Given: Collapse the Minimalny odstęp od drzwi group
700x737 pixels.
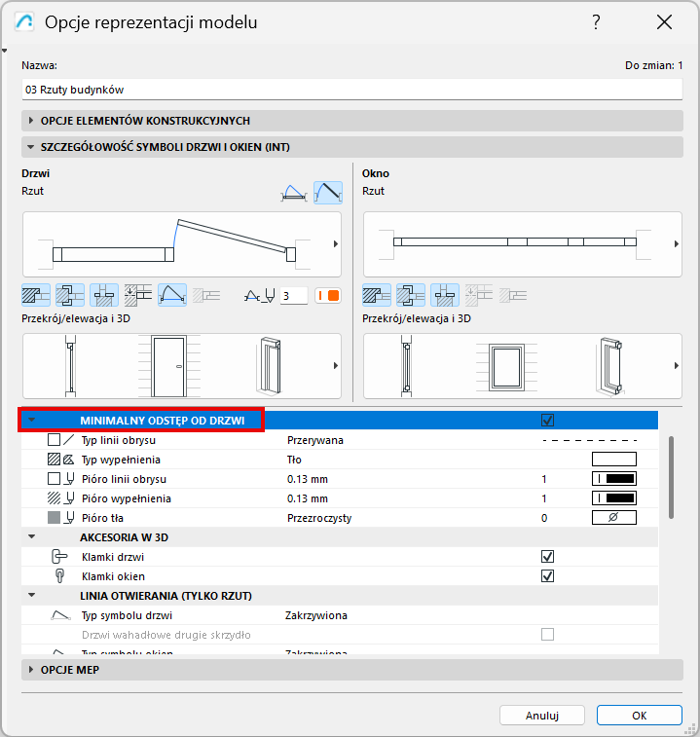Looking at the screenshot, I should point(31,420).
